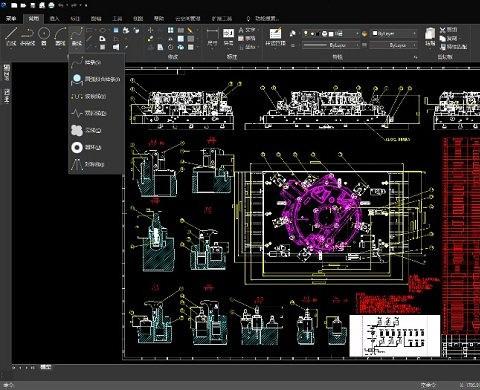Switch to the Insert ribbon tab
480x390 pixels.
pyautogui.click(x=54, y=19)
